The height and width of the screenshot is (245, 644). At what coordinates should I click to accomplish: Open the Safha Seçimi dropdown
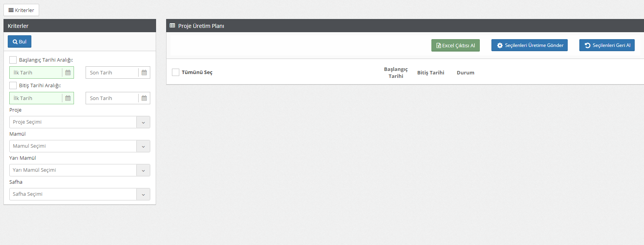143,195
